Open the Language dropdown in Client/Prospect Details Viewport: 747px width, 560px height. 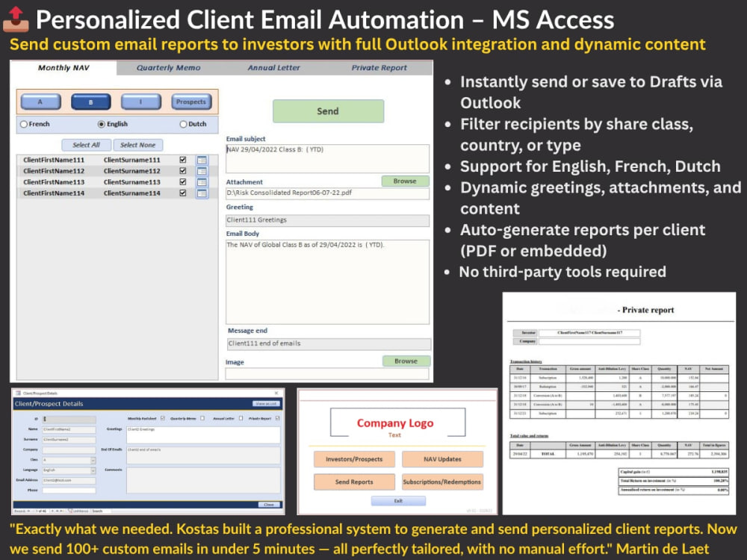93,470
